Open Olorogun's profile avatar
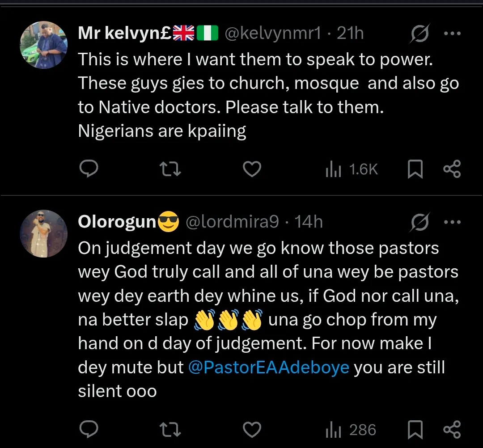The width and height of the screenshot is (483, 448). (44, 233)
